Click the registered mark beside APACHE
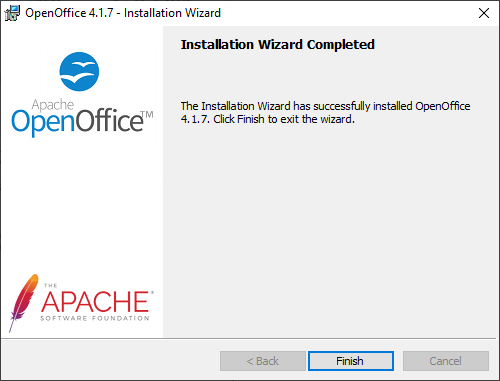This screenshot has height=381, width=500. 152,292
